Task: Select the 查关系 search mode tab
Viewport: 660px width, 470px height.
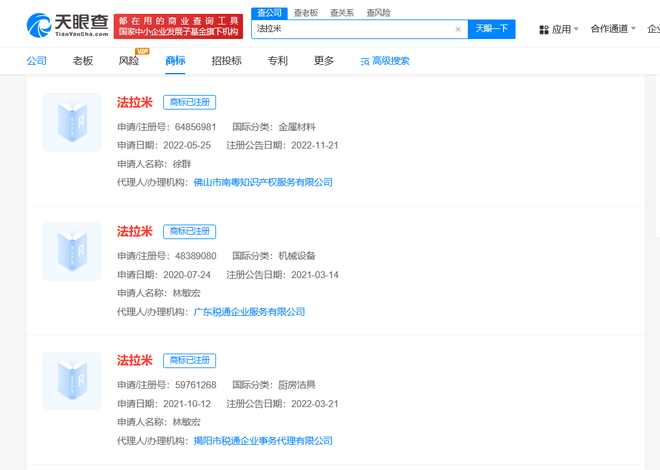Action: click(340, 12)
